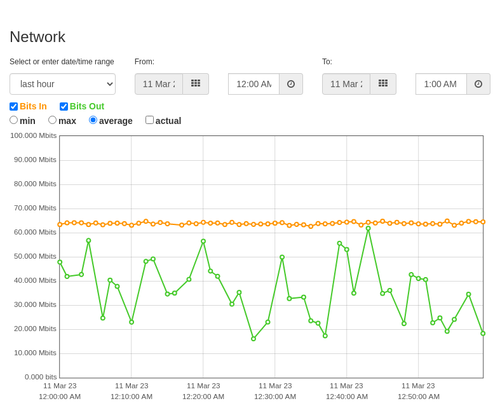Click the From date field showing 11 Mar
Image resolution: width=500 pixels, height=403 pixels.
[x=159, y=84]
